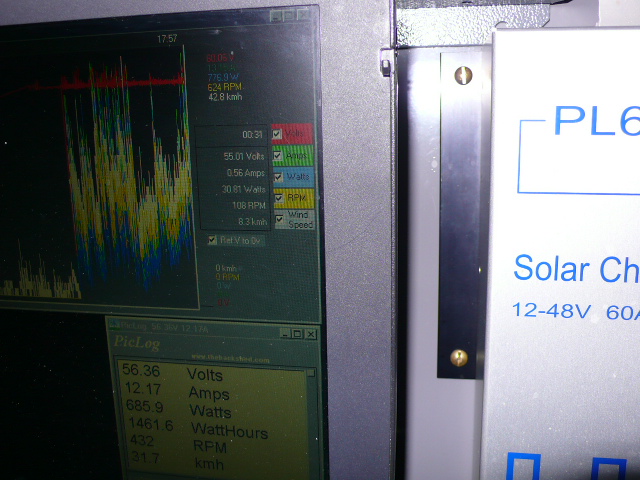Toggle the Amps trace checkbox
The width and height of the screenshot is (640, 480).
(278, 156)
